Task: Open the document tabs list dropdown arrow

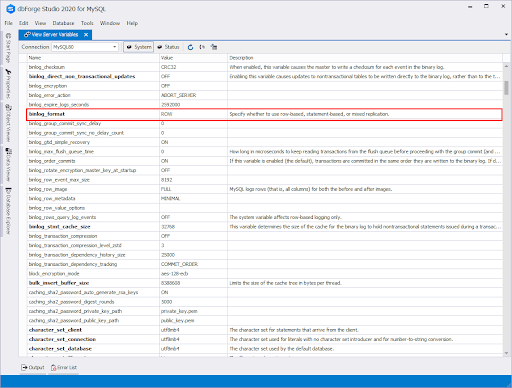Action: pos(506,34)
